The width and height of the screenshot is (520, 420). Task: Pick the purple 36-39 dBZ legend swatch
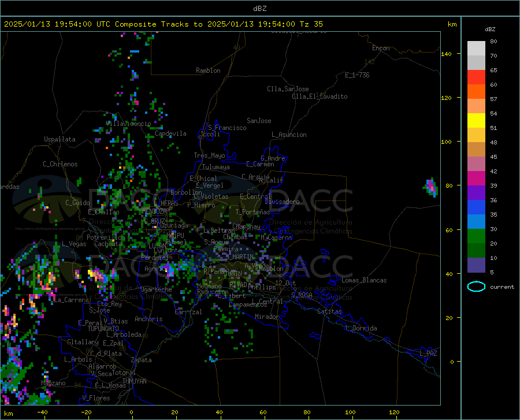point(476,193)
